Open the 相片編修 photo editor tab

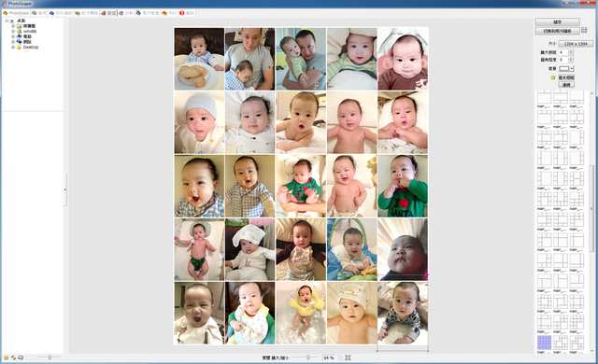coord(61,13)
